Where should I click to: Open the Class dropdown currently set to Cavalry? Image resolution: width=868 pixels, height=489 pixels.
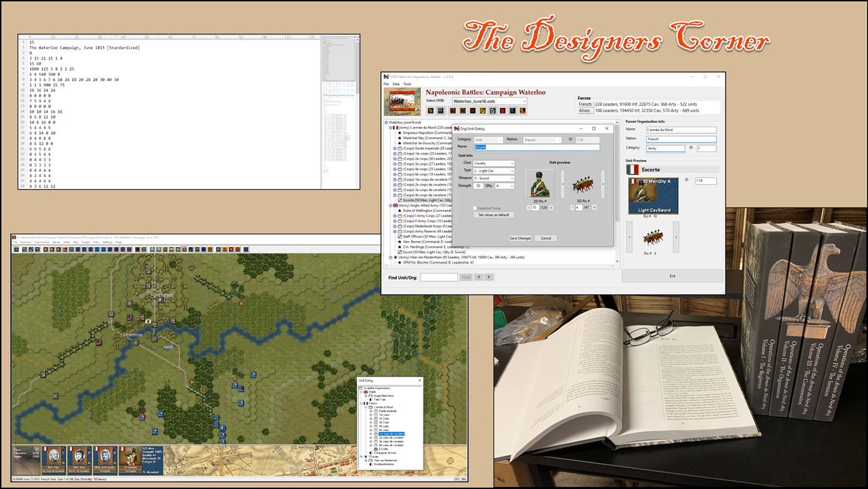[x=512, y=163]
